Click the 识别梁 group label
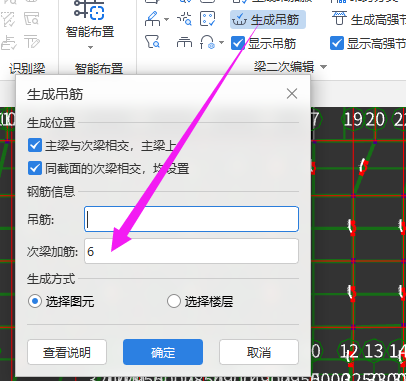 (27, 69)
